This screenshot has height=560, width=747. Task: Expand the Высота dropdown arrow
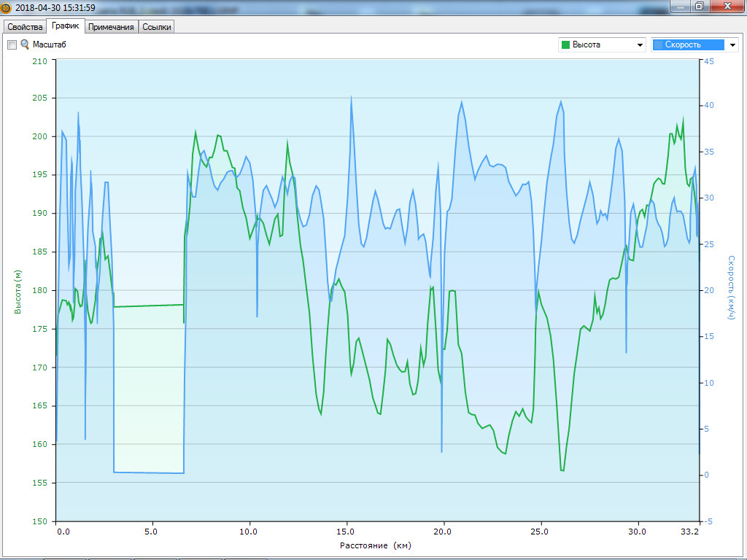(640, 45)
